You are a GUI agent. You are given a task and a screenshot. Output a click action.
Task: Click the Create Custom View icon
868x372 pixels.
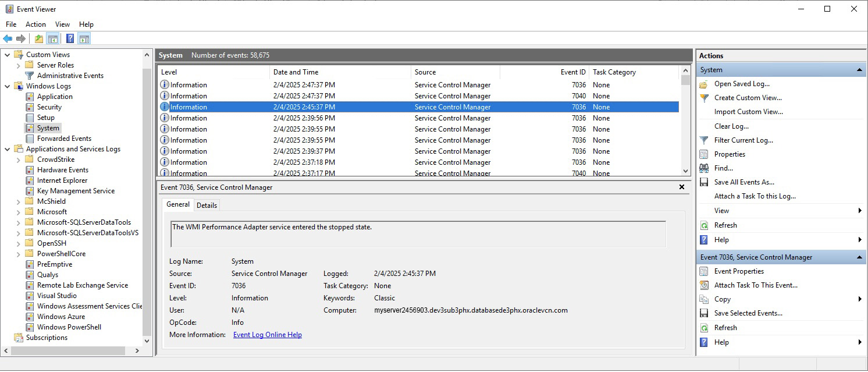coord(704,98)
